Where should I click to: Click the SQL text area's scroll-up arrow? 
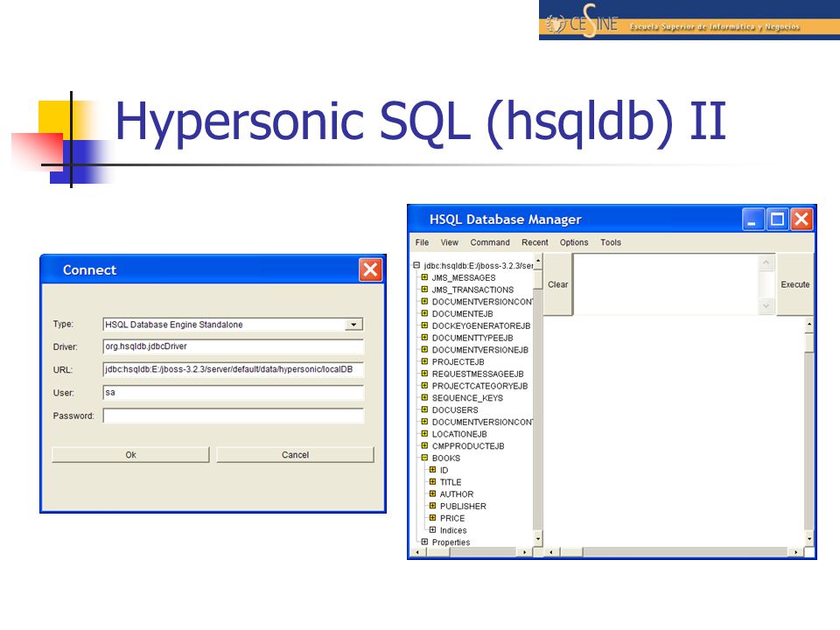click(766, 262)
